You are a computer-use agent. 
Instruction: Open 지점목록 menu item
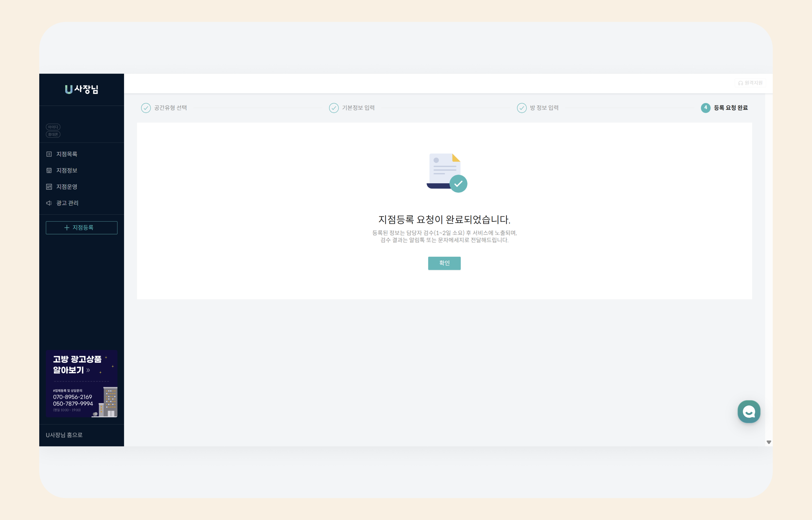(x=67, y=154)
